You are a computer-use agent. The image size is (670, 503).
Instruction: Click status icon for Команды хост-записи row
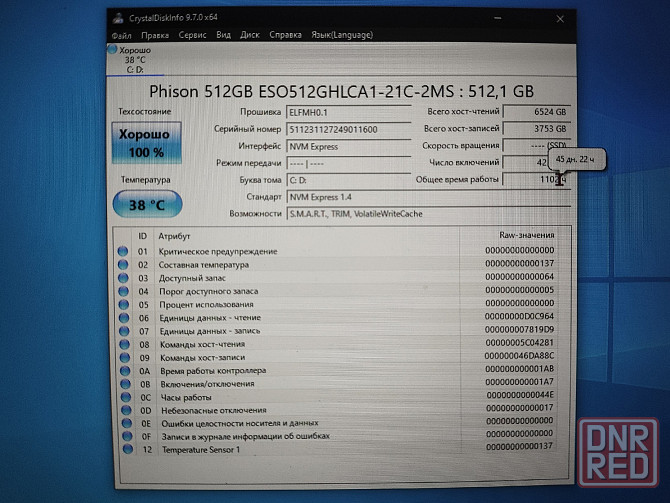pyautogui.click(x=125, y=357)
